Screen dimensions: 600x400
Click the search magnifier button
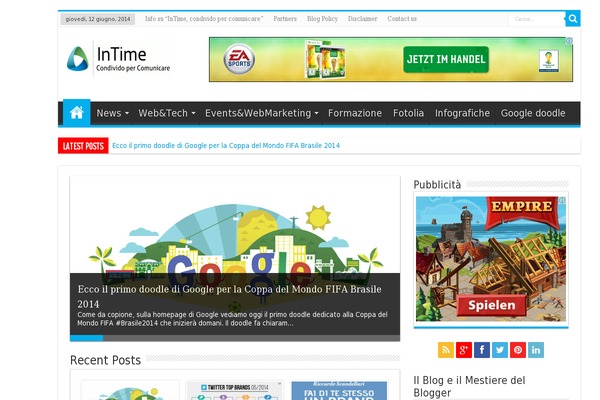point(573,18)
